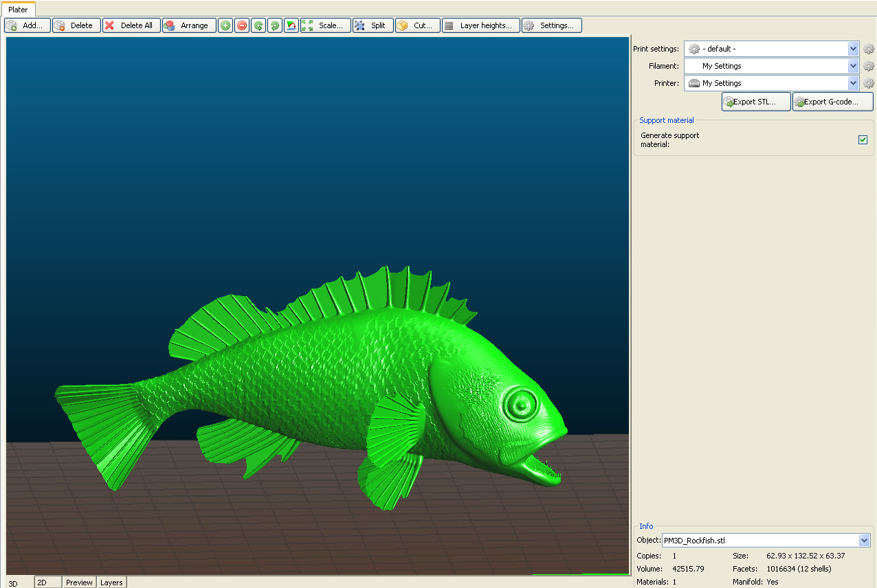Open the Split tool
Image resolution: width=877 pixels, height=588 pixels.
[x=372, y=25]
